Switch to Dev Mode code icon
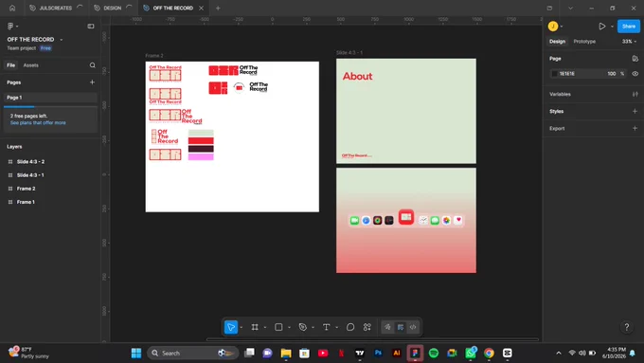Viewport: 644px width, 363px height. (x=413, y=327)
